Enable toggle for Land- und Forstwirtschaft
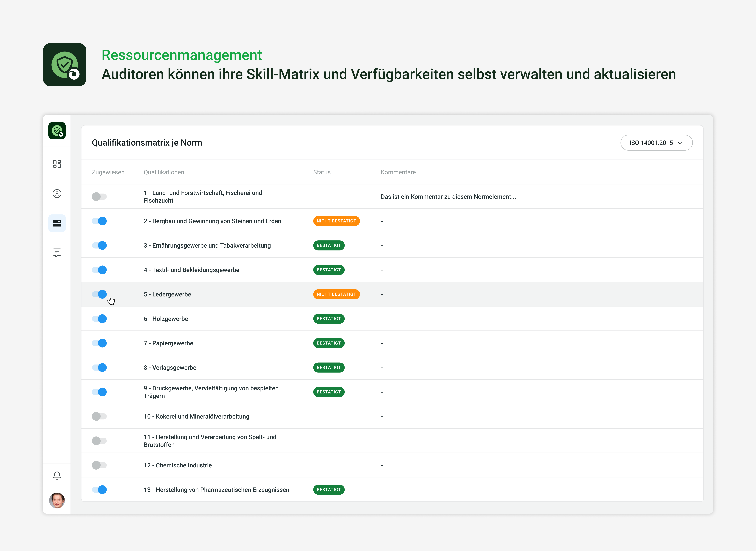The width and height of the screenshot is (756, 551). coord(99,196)
